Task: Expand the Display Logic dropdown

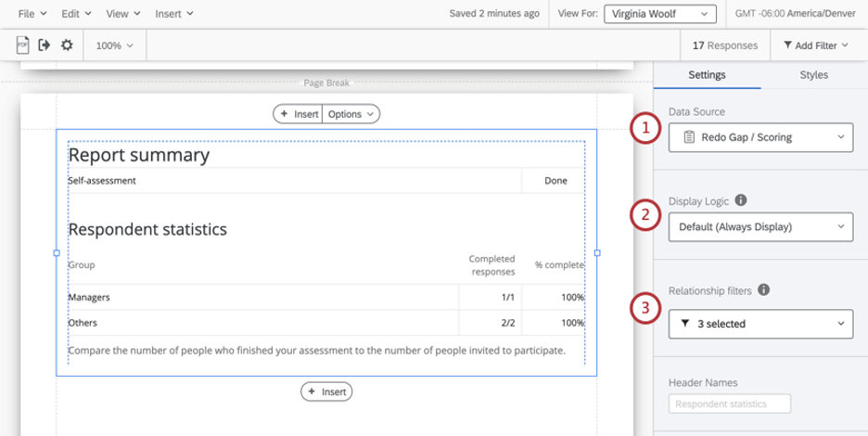Action: (x=760, y=226)
